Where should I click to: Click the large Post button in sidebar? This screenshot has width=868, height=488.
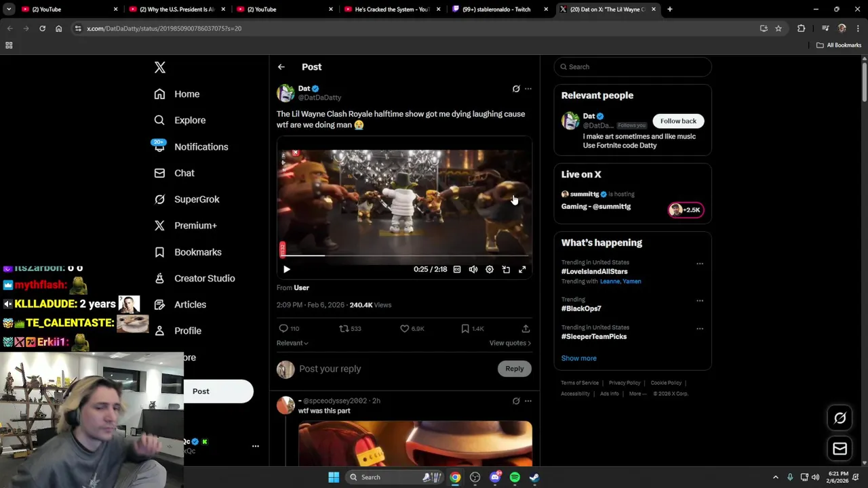pos(218,391)
